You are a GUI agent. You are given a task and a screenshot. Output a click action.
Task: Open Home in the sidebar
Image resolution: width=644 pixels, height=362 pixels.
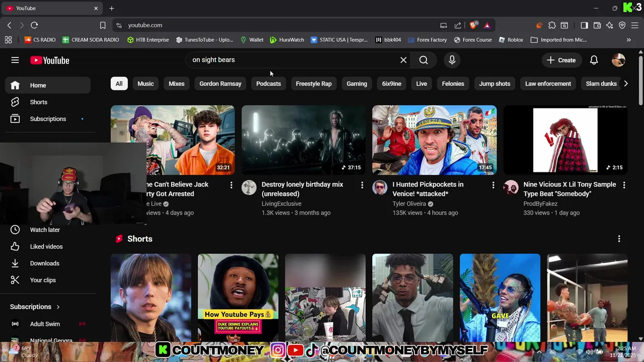click(48, 85)
